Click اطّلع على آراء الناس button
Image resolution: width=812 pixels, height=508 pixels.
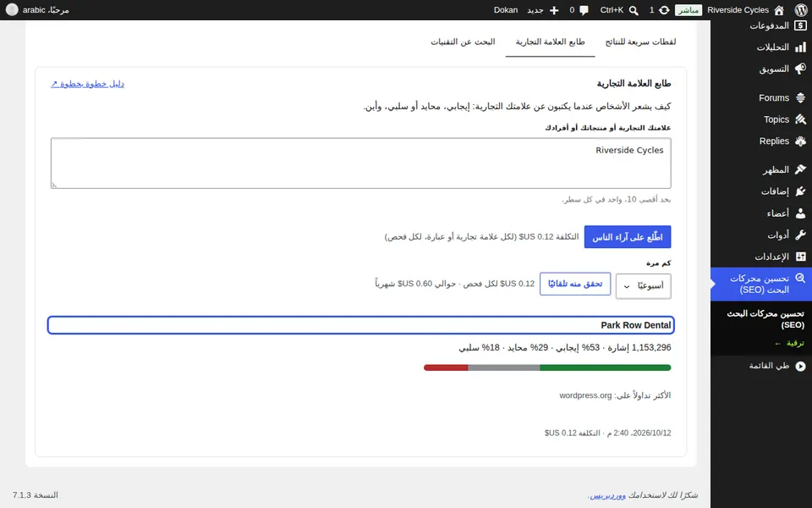point(628,237)
